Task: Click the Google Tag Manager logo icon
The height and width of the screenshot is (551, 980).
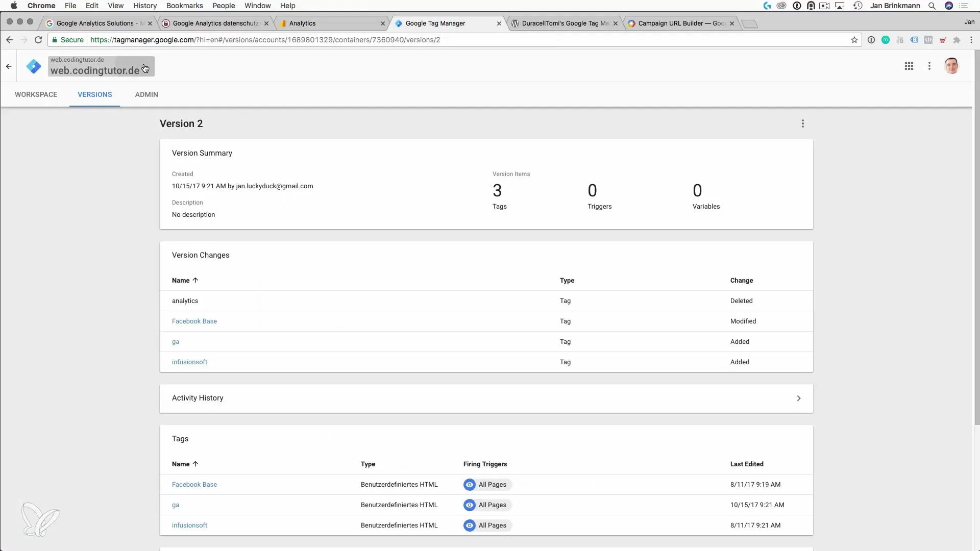Action: (34, 66)
